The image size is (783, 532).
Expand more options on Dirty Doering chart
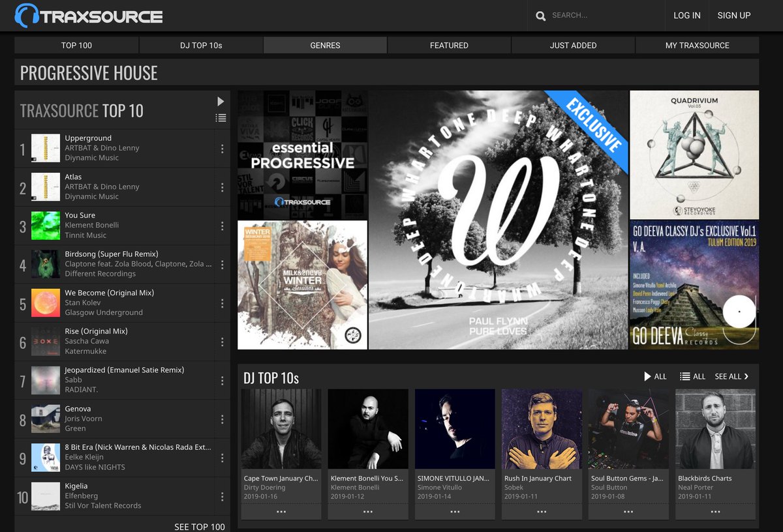281,513
